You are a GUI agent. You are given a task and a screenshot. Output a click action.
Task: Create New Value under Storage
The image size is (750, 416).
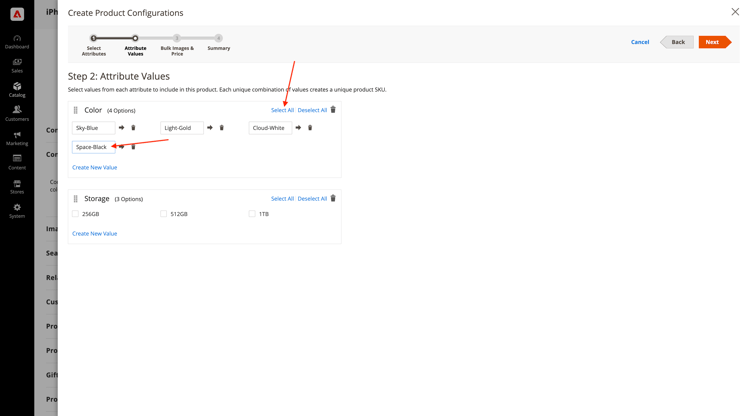95,233
